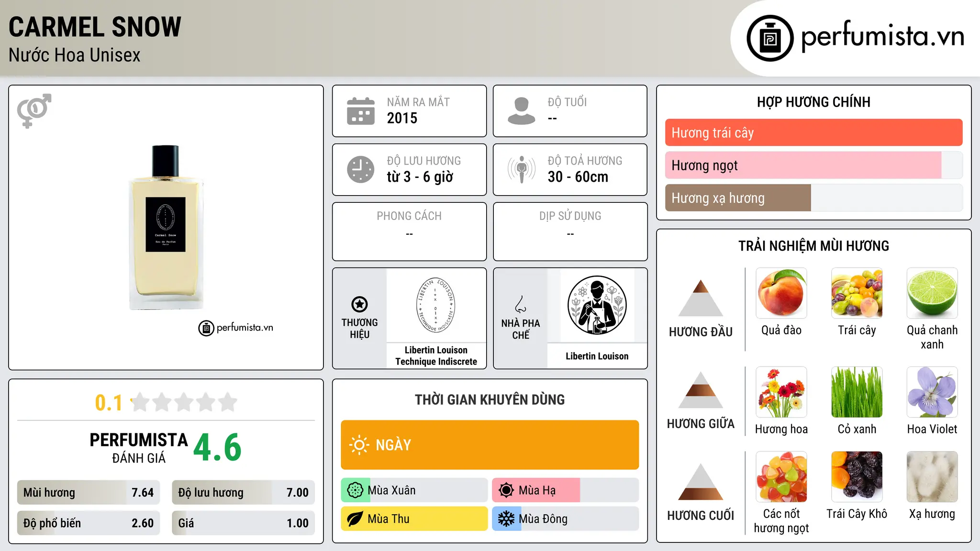Image resolution: width=980 pixels, height=551 pixels.
Task: Click the perfumista.vn bottle logo icon
Action: click(x=770, y=38)
